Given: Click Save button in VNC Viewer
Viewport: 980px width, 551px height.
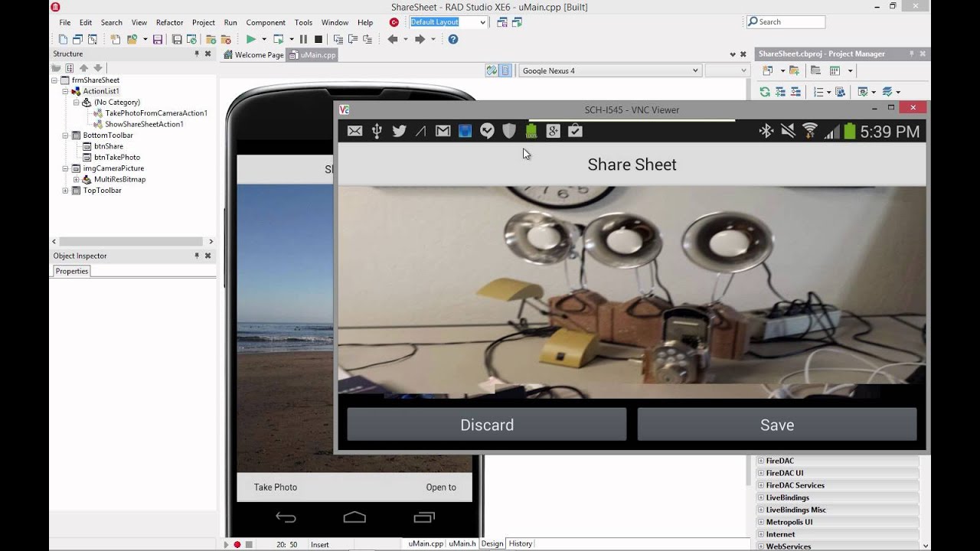Looking at the screenshot, I should [777, 425].
